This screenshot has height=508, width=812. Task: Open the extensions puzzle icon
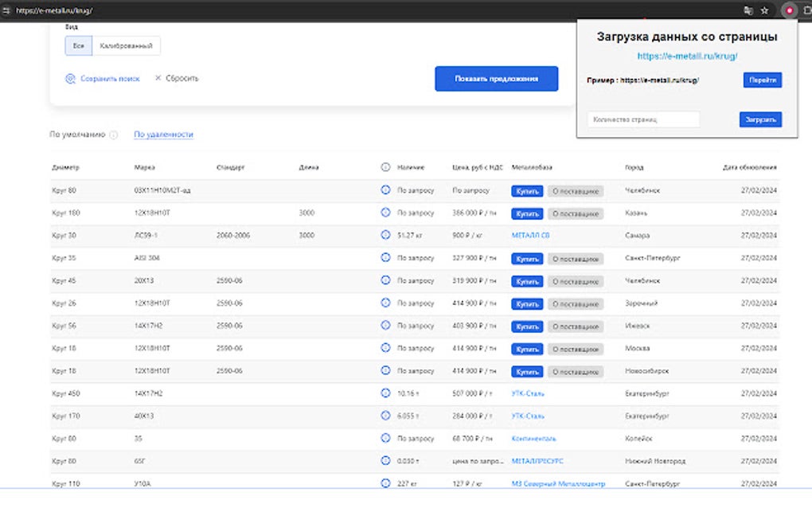806,10
